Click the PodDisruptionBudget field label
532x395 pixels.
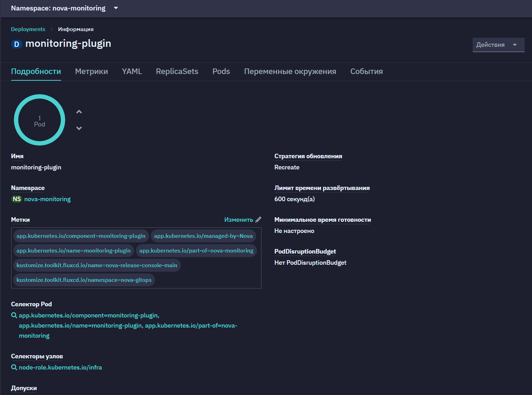305,251
